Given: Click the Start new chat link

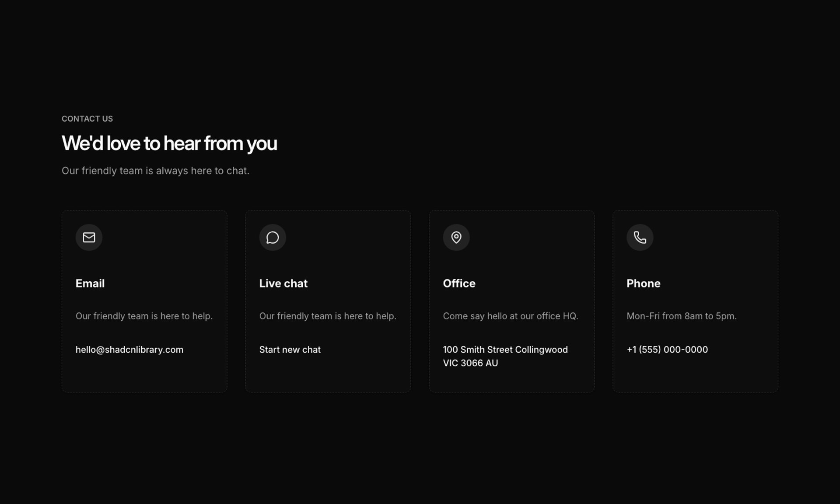Looking at the screenshot, I should (290, 350).
